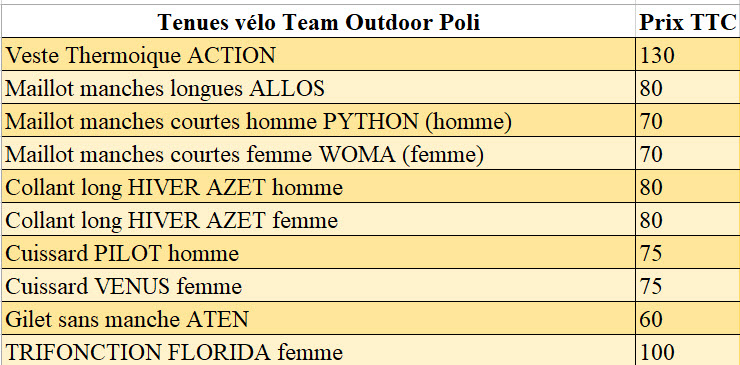
Task: Select the 'Prix TTC' header cell
Action: [688, 22]
